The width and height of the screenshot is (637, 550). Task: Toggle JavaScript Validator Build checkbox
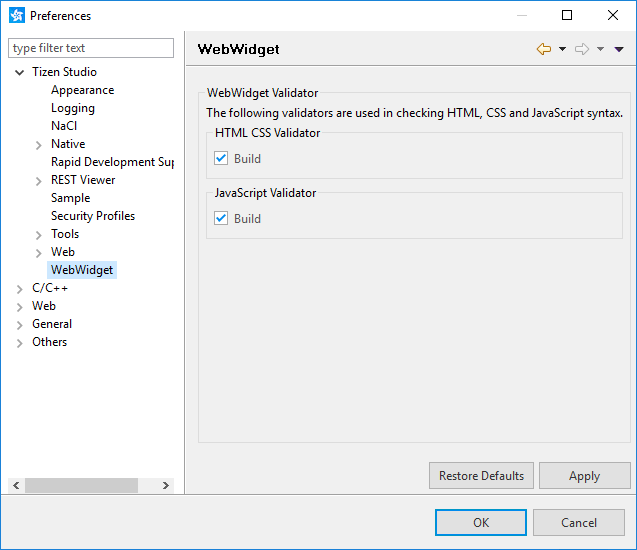[x=222, y=218]
